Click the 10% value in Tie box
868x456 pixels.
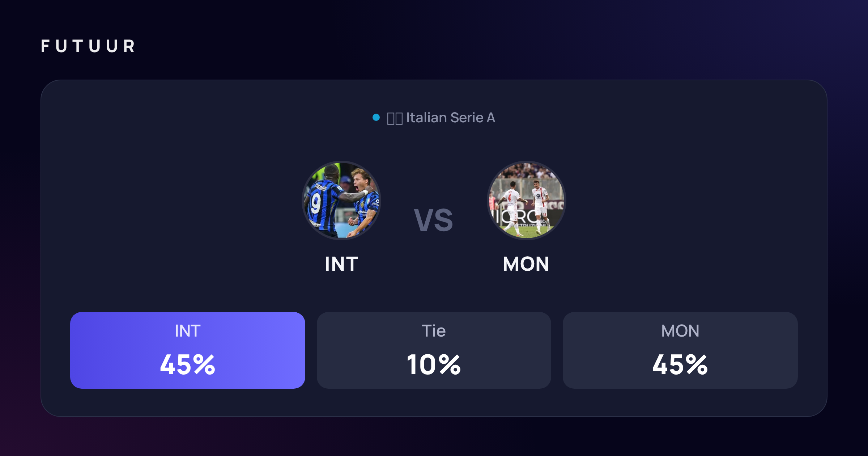(434, 364)
